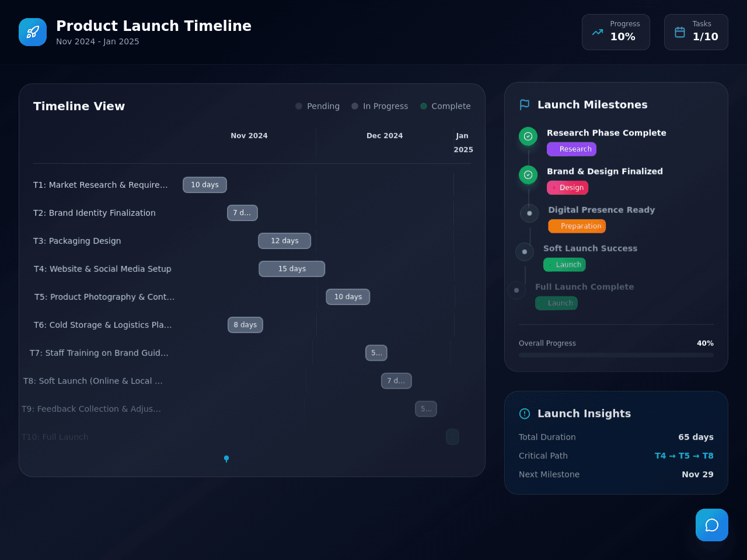Select T5: Product Photography task label
This screenshot has height=560, width=747.
(x=104, y=297)
